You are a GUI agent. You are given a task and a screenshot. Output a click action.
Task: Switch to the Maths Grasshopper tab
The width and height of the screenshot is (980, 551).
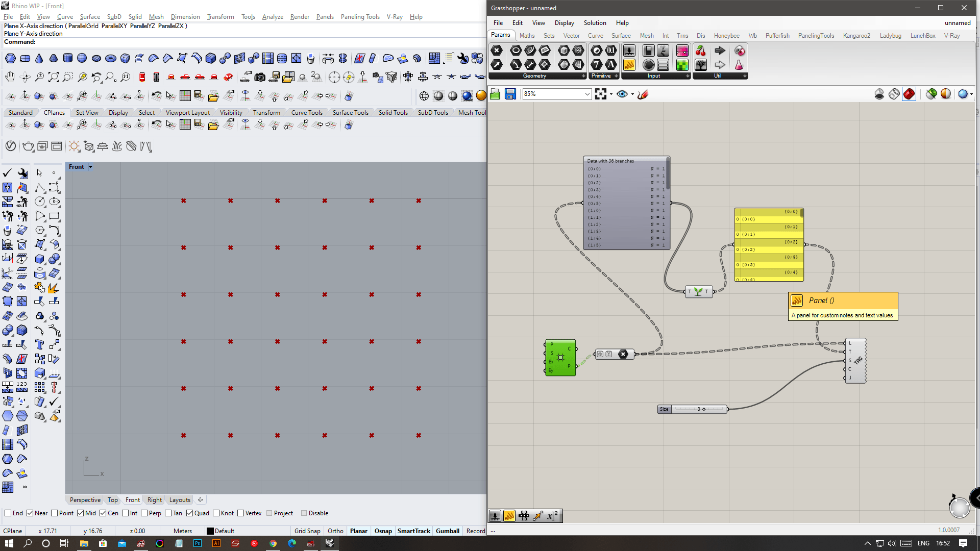pos(527,36)
